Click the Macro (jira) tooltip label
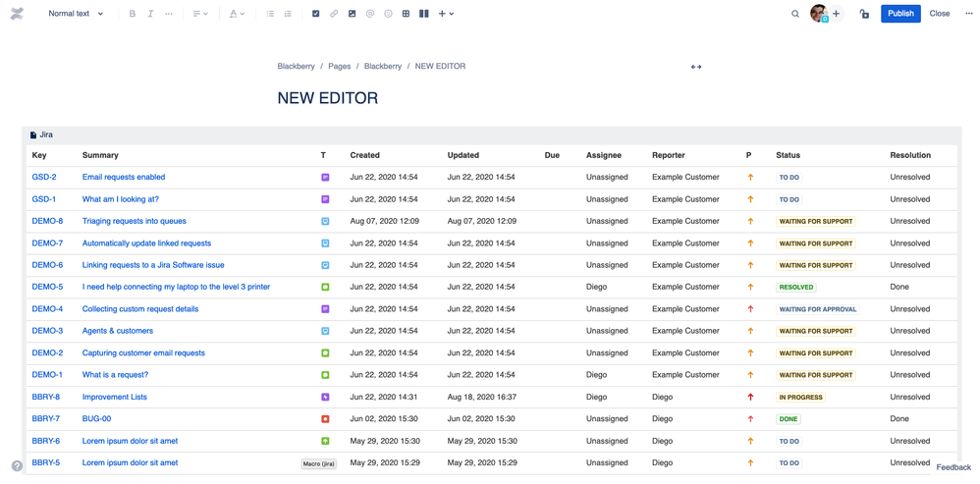The height and width of the screenshot is (484, 980). click(319, 464)
